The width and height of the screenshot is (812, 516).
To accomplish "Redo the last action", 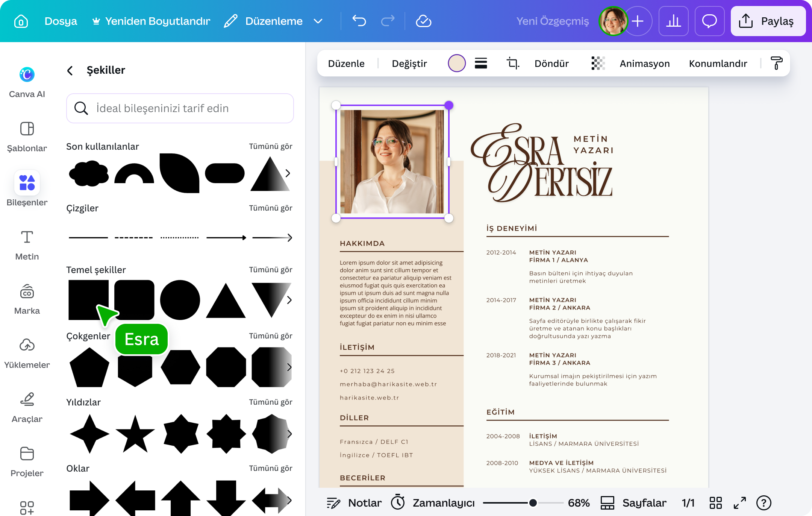I will (x=388, y=21).
